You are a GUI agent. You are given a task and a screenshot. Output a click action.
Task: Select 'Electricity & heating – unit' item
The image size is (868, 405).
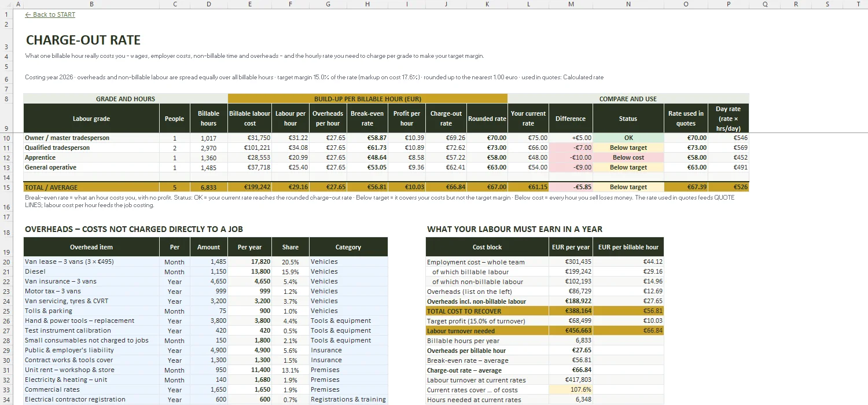tap(91, 380)
